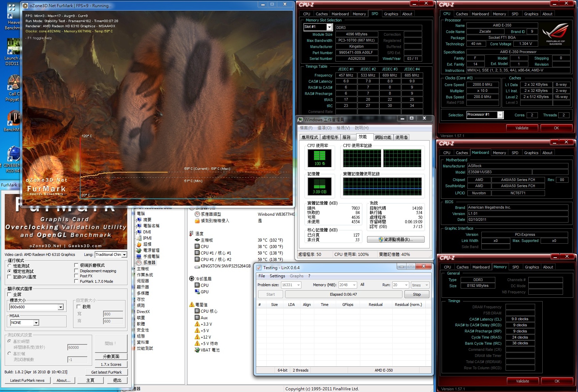Click the Get latest FurMark button

pos(106,372)
